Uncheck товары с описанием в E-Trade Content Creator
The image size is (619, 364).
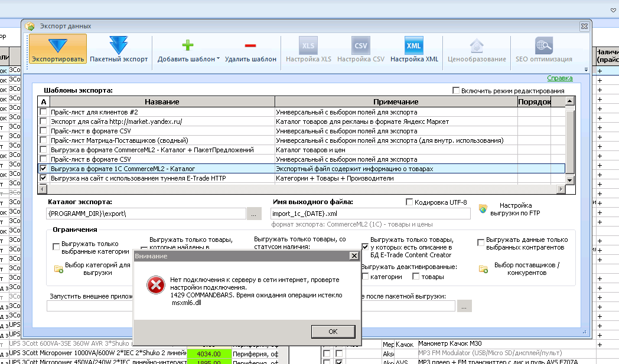365,247
